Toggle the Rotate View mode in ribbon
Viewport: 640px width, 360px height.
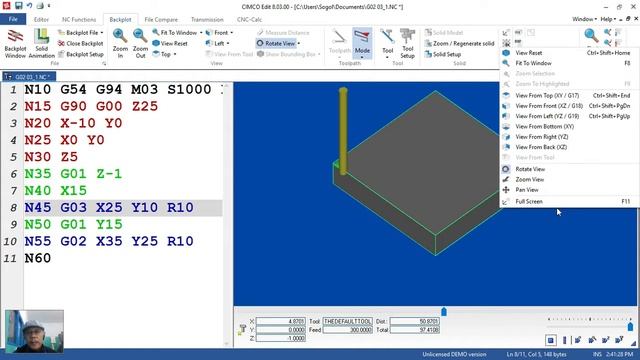tap(276, 43)
